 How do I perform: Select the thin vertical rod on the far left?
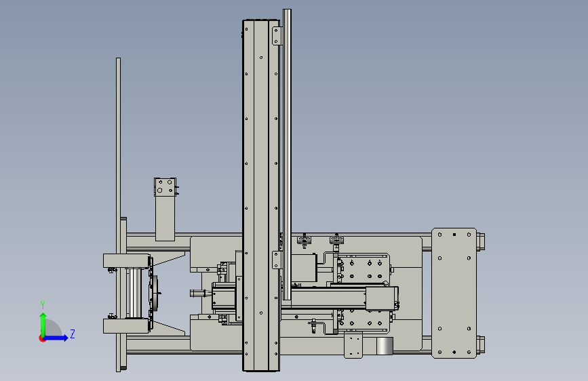point(118,214)
